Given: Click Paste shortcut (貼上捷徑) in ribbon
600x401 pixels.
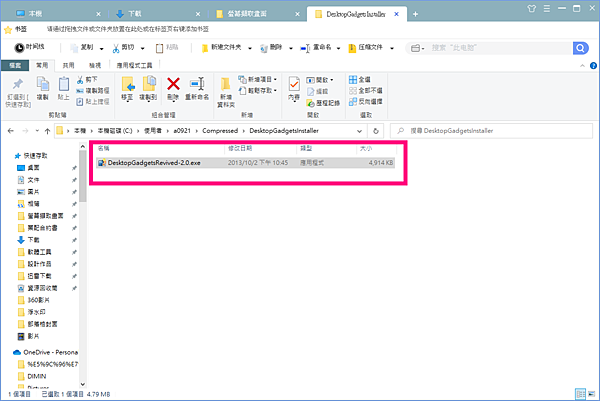Looking at the screenshot, I should [93, 102].
